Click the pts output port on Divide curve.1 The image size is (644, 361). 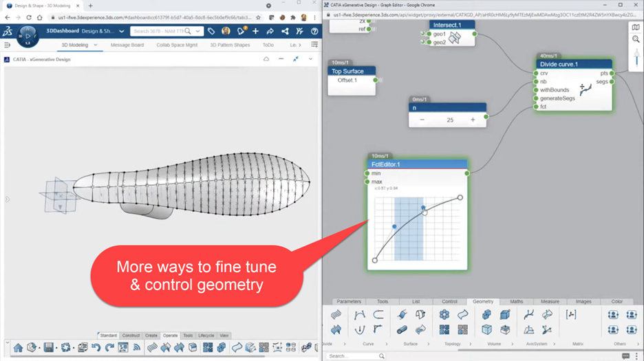[612, 73]
